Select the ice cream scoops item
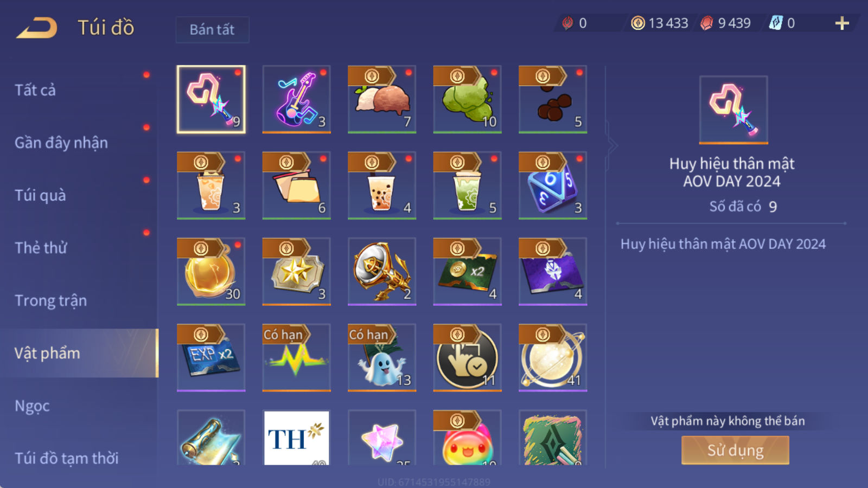The image size is (868, 488). 382,99
